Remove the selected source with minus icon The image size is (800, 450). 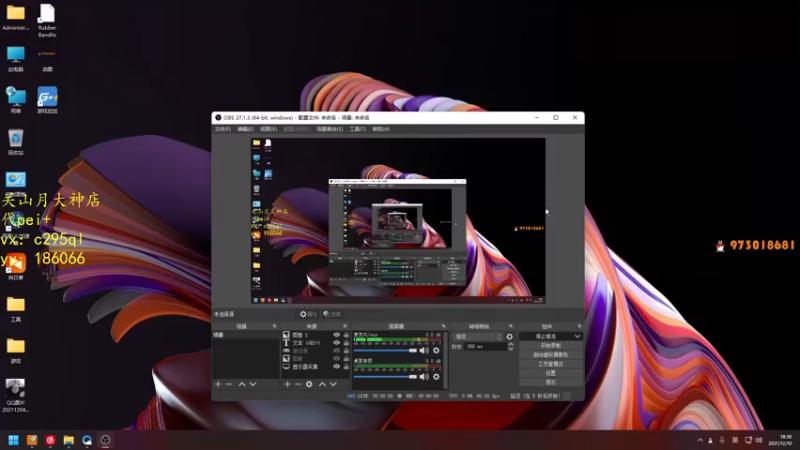click(298, 384)
